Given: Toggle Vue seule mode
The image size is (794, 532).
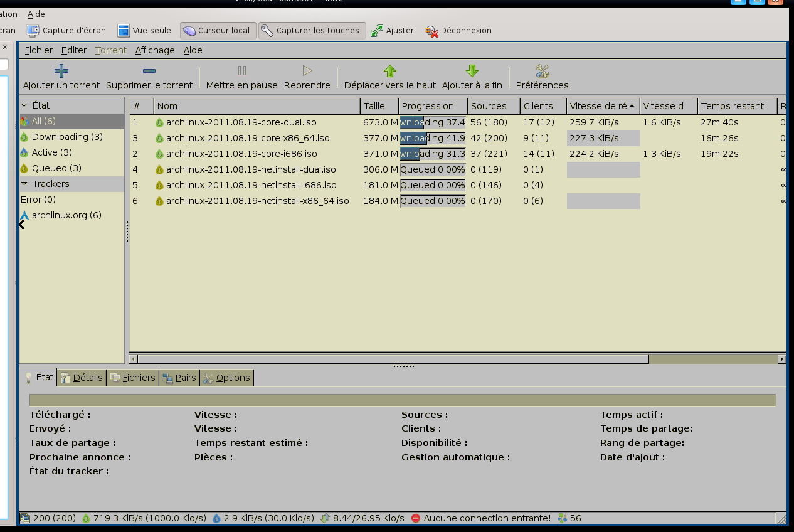Looking at the screenshot, I should click(144, 30).
